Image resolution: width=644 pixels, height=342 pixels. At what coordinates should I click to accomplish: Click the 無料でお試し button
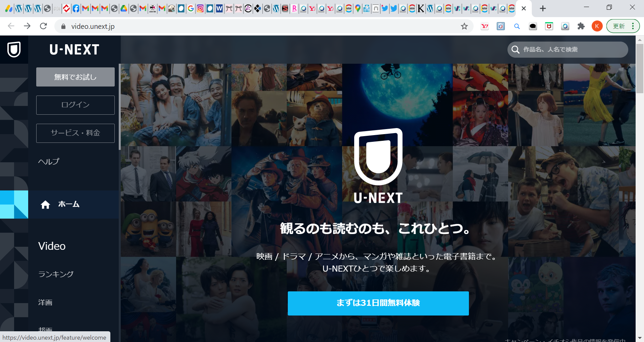point(75,77)
